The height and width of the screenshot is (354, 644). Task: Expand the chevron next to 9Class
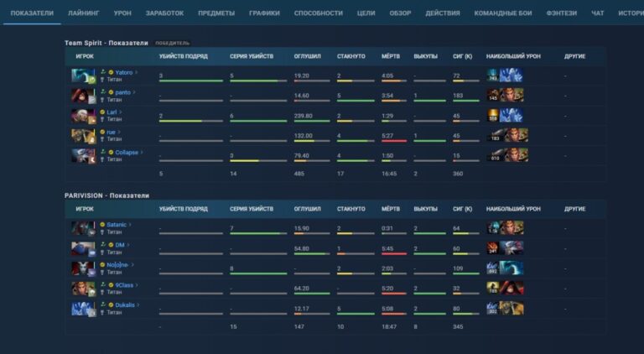click(137, 285)
